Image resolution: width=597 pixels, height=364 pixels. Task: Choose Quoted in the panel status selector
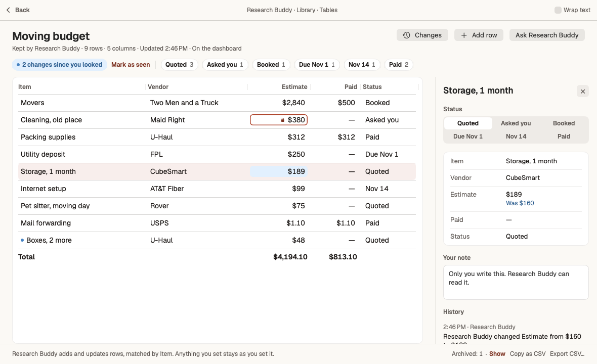pyautogui.click(x=468, y=123)
